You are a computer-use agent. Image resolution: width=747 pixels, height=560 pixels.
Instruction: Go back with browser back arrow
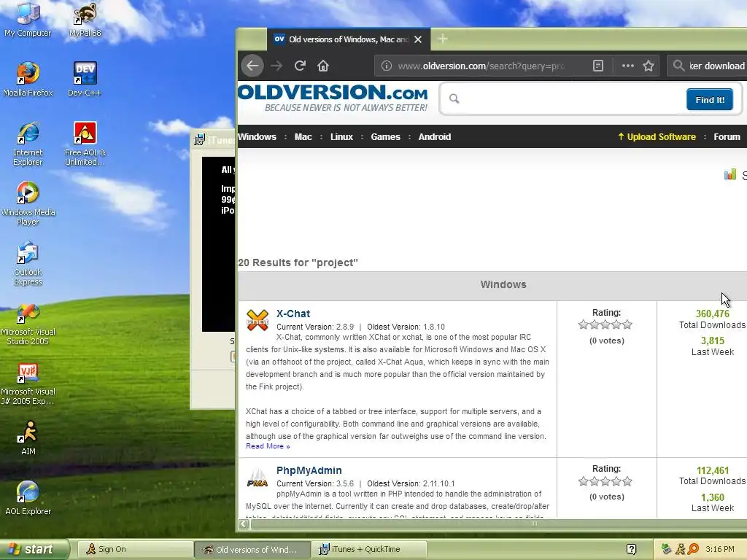pos(252,66)
